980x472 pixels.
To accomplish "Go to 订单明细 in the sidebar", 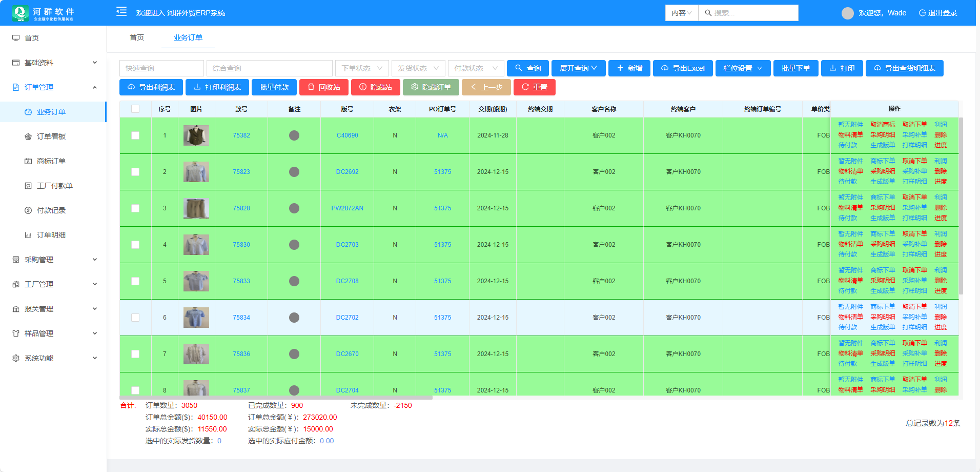I will pos(51,235).
